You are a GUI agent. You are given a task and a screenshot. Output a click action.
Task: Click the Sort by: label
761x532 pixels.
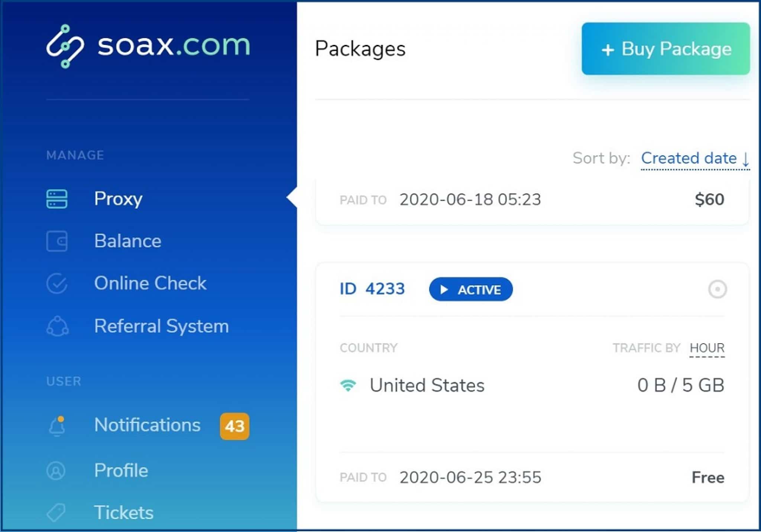[601, 158]
